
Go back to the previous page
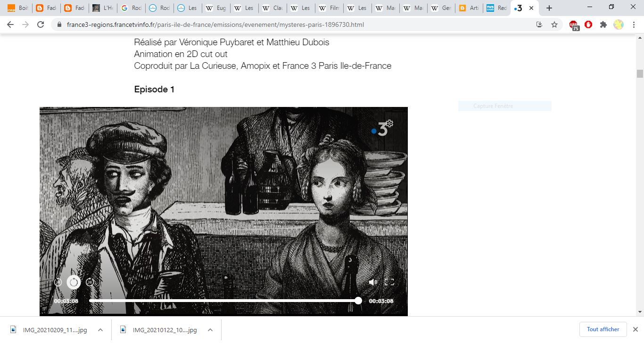point(10,24)
